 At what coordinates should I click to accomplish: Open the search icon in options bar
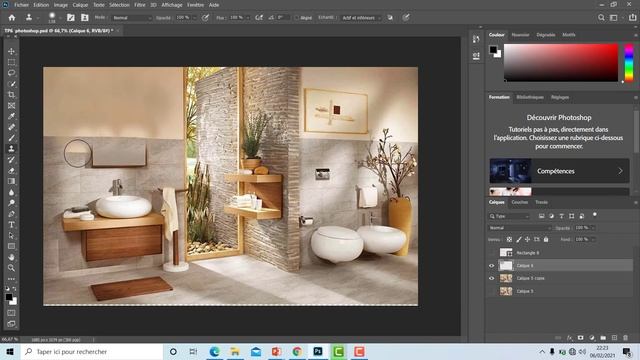pos(601,18)
